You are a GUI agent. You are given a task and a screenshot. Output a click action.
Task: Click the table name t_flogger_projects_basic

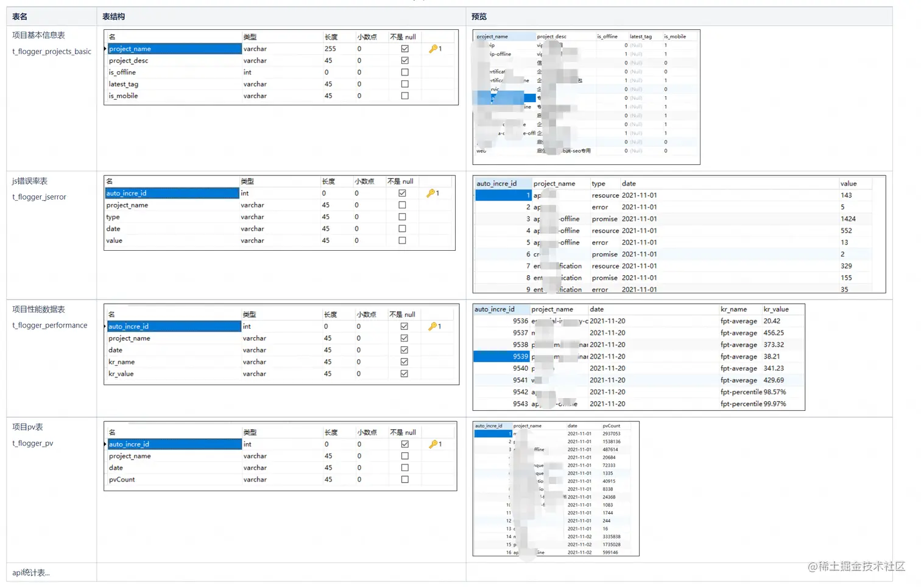52,52
